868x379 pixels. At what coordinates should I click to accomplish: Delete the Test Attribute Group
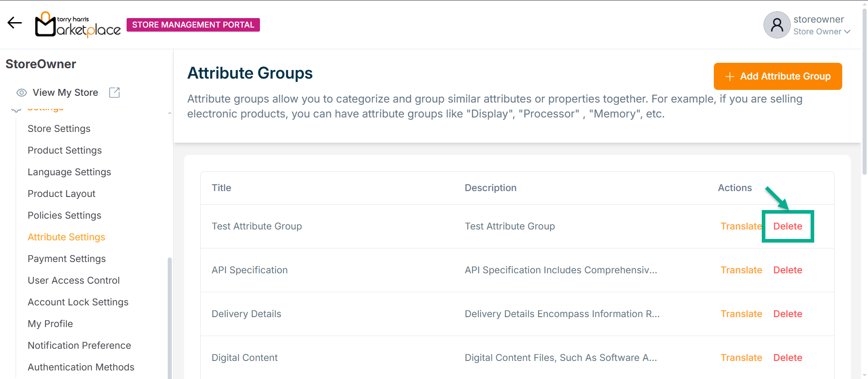788,226
